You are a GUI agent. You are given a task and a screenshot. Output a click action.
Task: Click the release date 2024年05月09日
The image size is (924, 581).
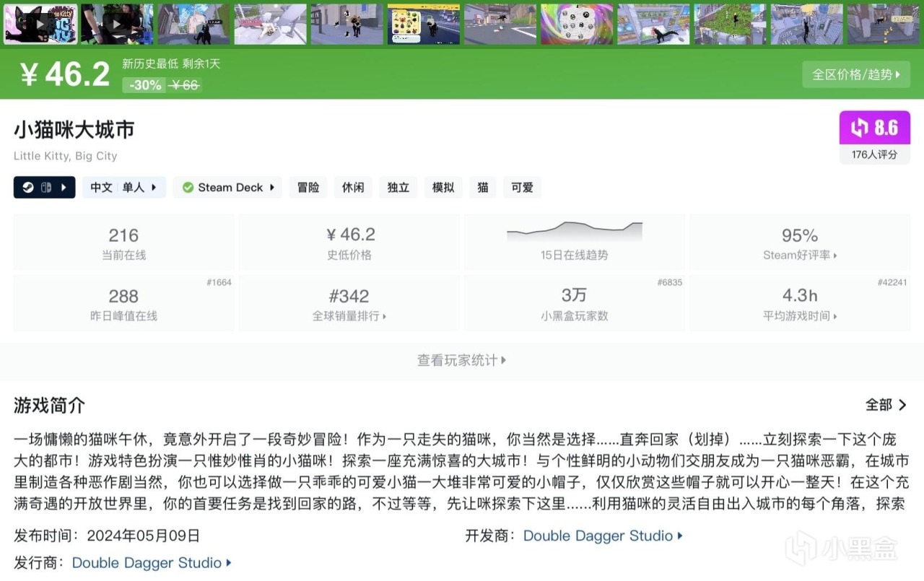coord(143,536)
